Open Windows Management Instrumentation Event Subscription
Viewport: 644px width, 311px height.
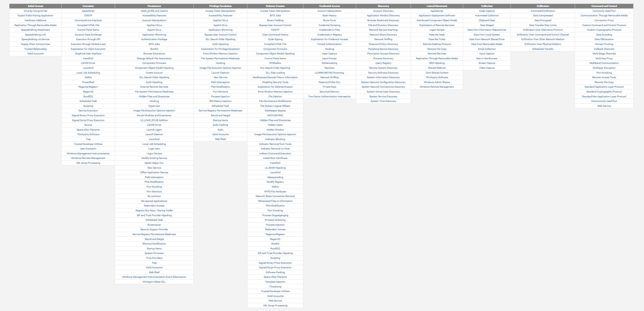(154, 277)
